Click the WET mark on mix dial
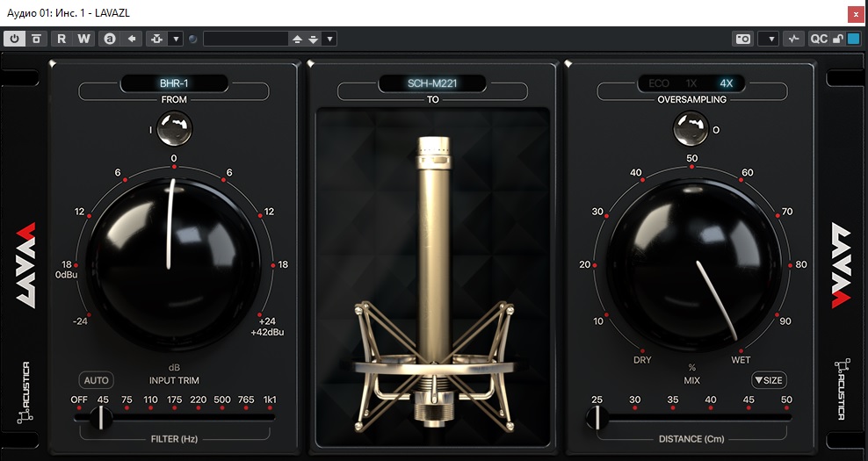Screen dimensions: 868x461 tap(741, 360)
